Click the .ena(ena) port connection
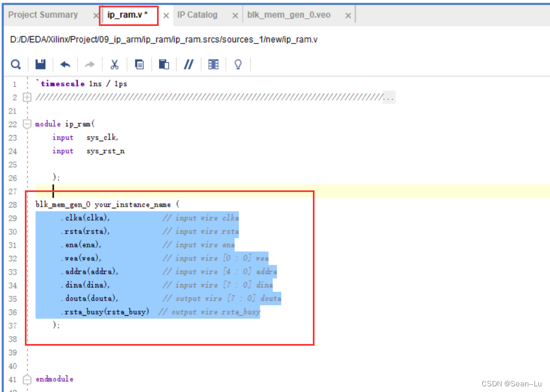 tap(81, 245)
